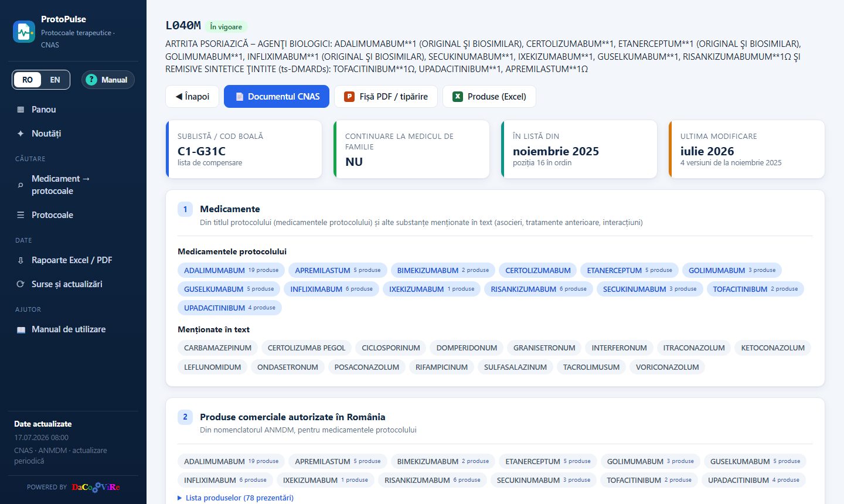The height and width of the screenshot is (504, 844).
Task: Click the SULFASALAZINUM chip
Action: [x=515, y=367]
